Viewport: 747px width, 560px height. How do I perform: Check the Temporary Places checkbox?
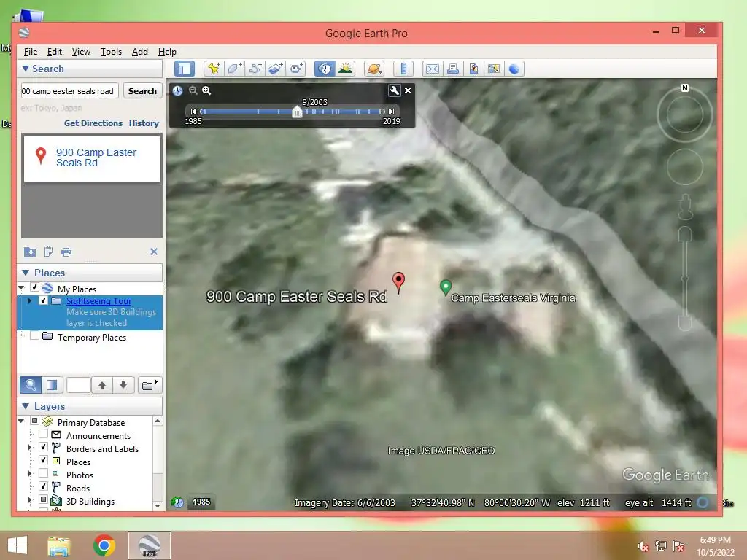coord(34,335)
